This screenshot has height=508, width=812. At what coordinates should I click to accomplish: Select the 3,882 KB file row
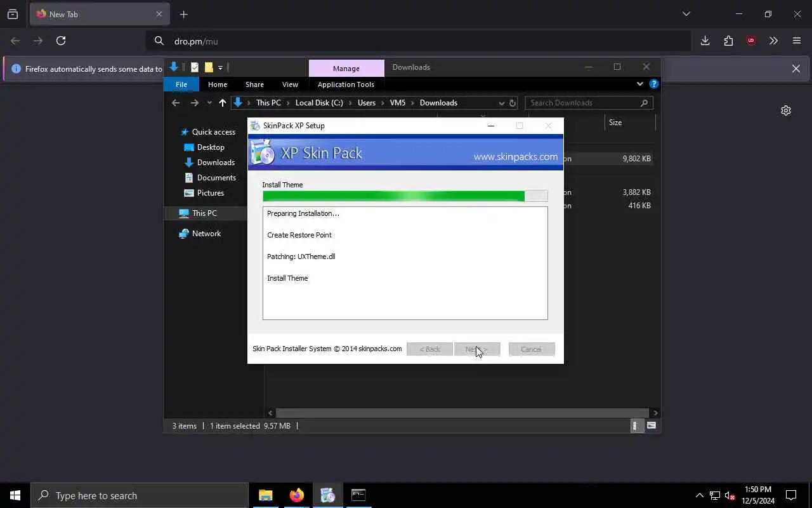(x=608, y=192)
